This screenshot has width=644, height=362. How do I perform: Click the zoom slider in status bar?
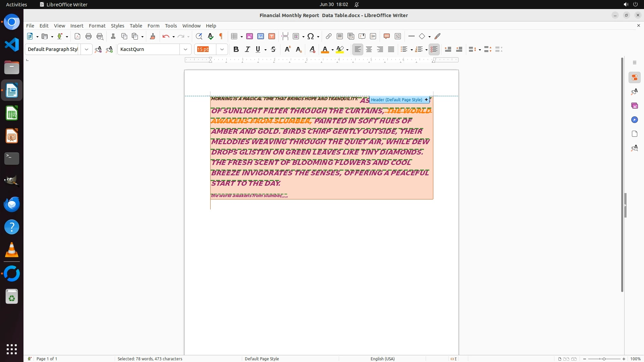[x=604, y=359]
